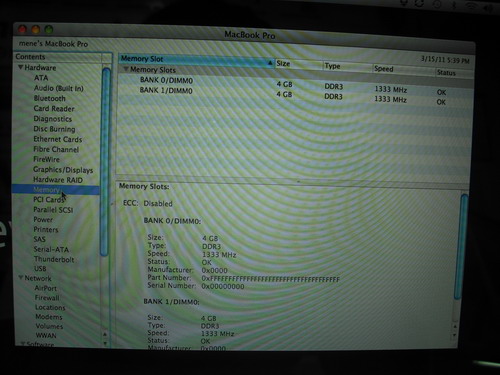Screen dimensions: 500x375
Task: Sort by the Speed column header
Action: pos(403,69)
